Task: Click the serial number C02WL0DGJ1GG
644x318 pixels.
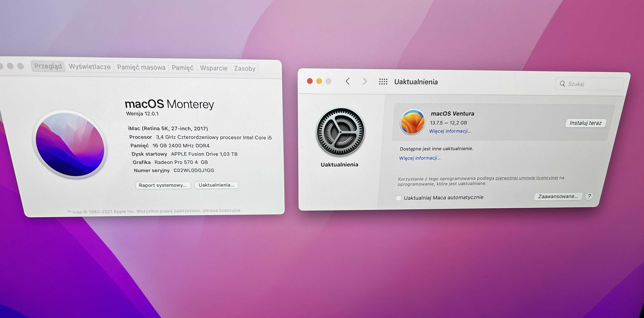Action: (194, 170)
